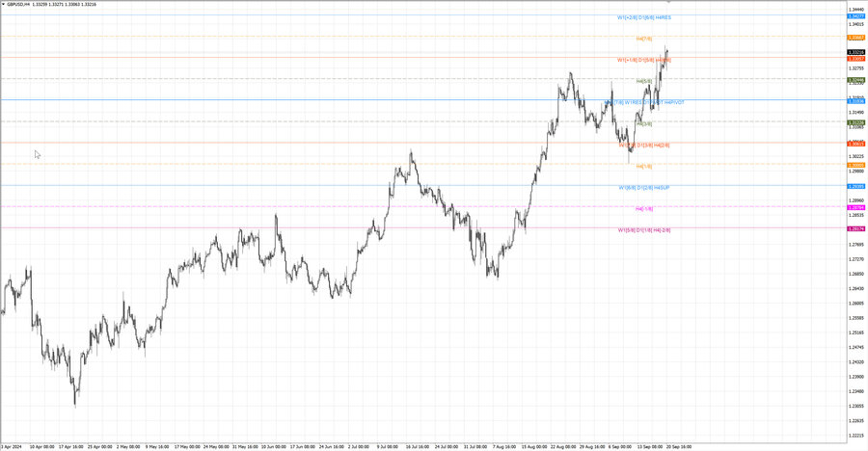The width and height of the screenshot is (868, 451).
Task: Click the green 1.32446 price tag
Action: click(x=855, y=80)
